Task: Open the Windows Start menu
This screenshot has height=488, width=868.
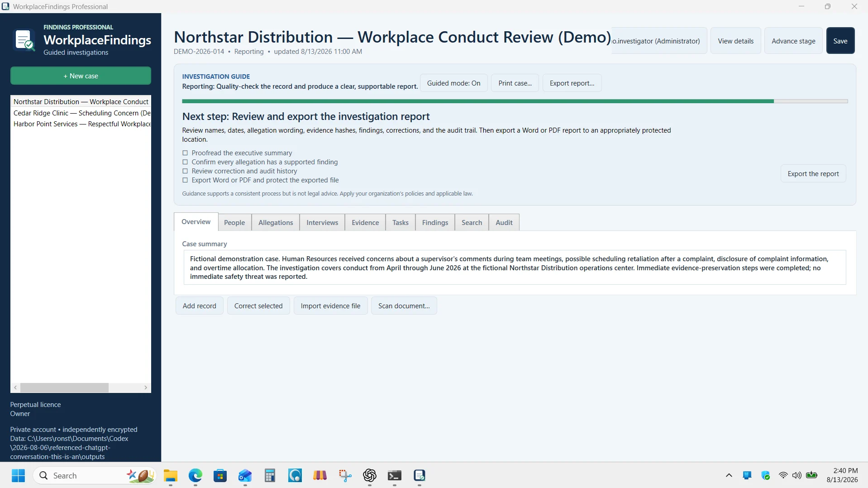Action: 18,475
